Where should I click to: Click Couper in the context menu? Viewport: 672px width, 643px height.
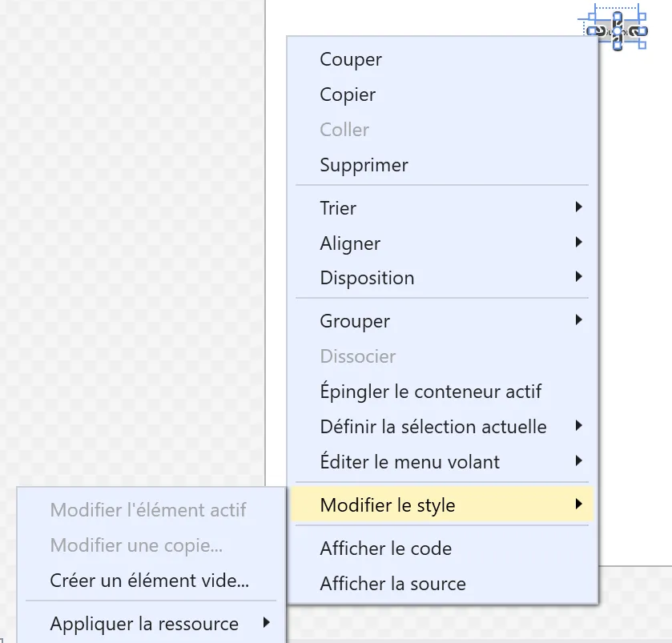351,59
